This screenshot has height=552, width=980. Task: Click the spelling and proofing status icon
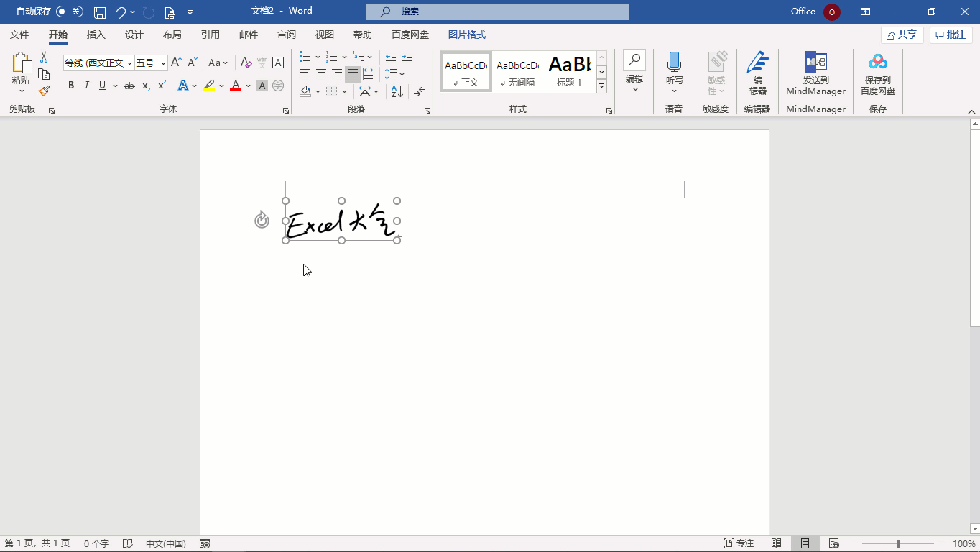click(128, 543)
